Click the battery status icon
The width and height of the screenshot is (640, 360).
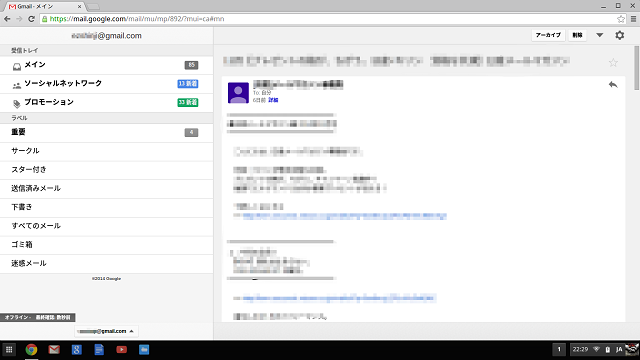pos(608,349)
